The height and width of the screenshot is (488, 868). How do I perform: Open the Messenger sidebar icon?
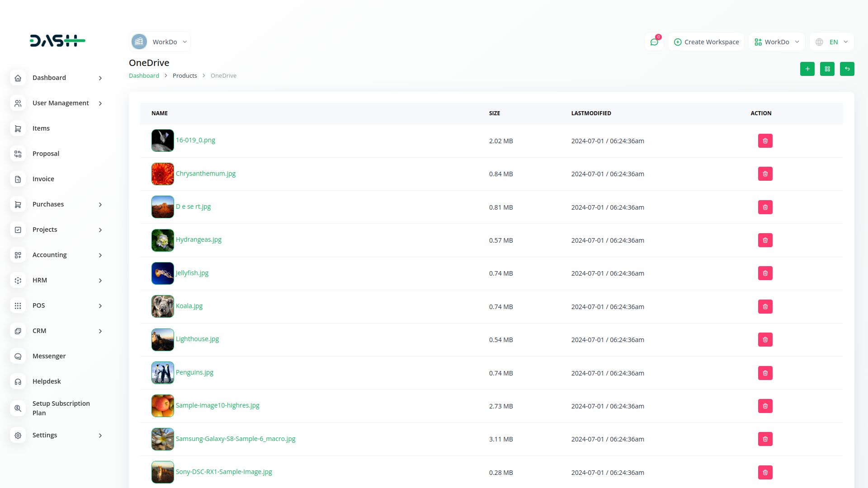pos(18,357)
